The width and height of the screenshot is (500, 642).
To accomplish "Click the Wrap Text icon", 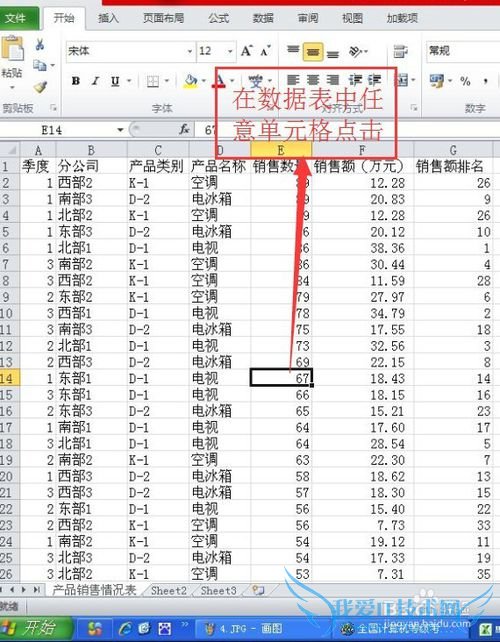I will (400, 52).
